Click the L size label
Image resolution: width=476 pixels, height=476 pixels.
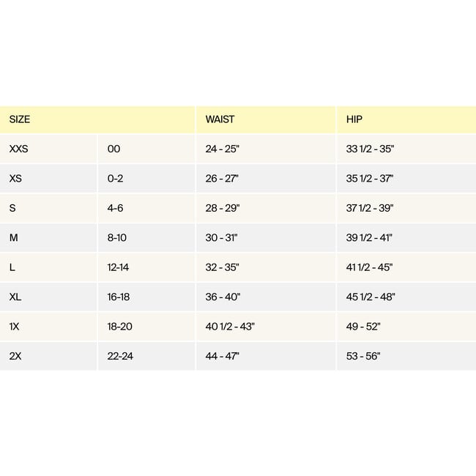[x=12, y=267]
